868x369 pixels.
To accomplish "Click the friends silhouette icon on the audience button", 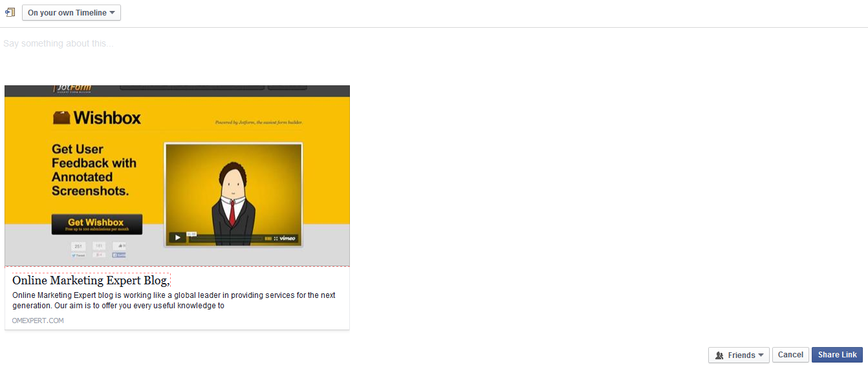I will (719, 355).
